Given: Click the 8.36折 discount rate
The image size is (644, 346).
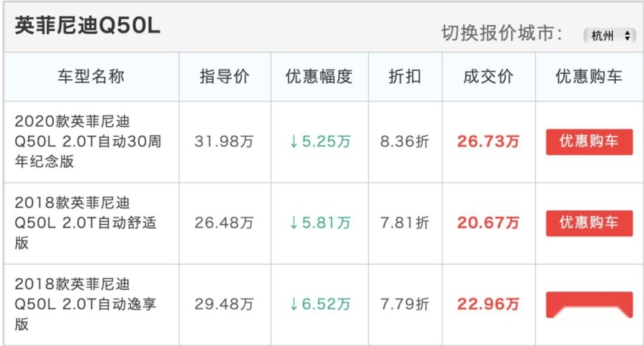Looking at the screenshot, I should [x=404, y=141].
